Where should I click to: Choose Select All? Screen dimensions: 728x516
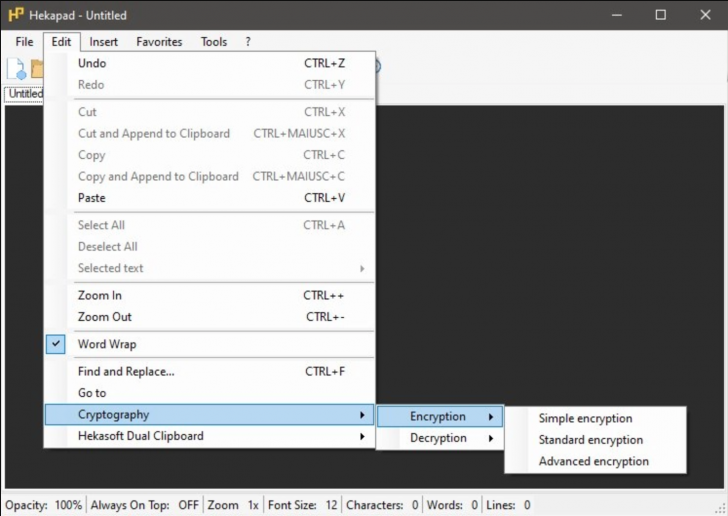[210, 225]
